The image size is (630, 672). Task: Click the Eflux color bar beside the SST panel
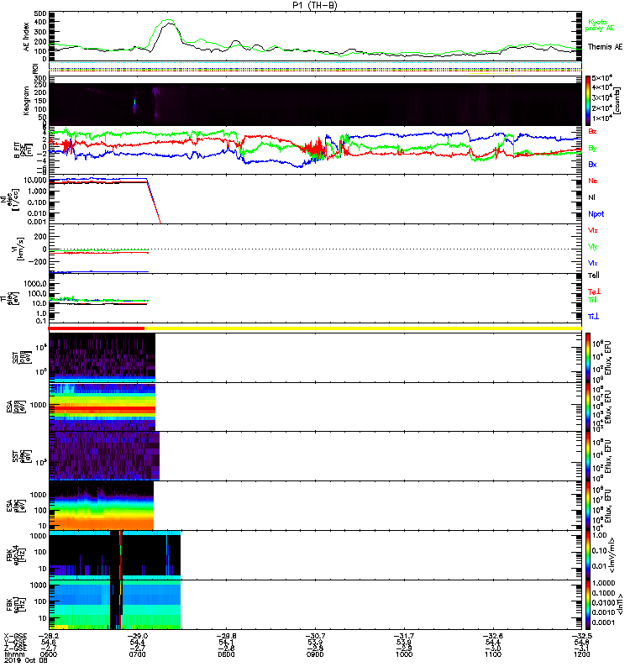pyautogui.click(x=589, y=357)
